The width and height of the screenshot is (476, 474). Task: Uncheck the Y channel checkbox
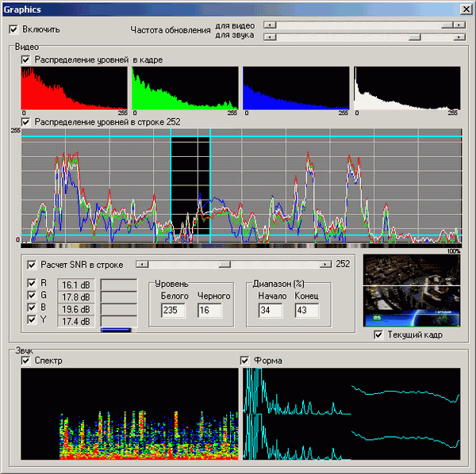pos(32,320)
